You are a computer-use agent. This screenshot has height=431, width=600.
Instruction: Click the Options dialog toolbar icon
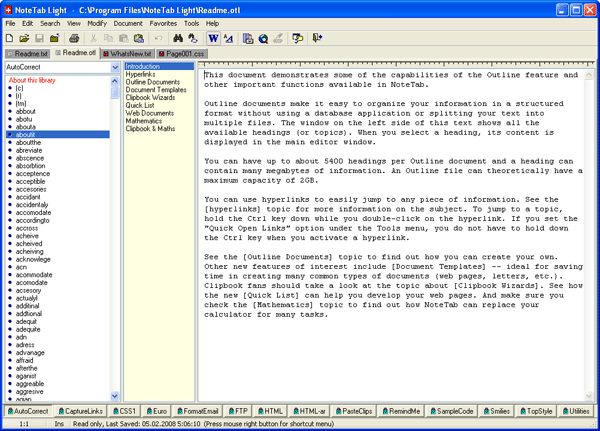298,38
